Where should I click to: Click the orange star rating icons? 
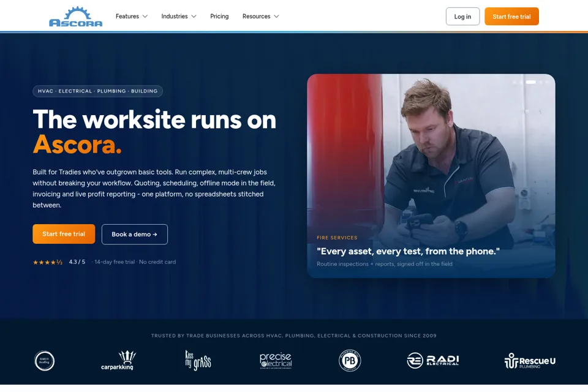(x=48, y=262)
